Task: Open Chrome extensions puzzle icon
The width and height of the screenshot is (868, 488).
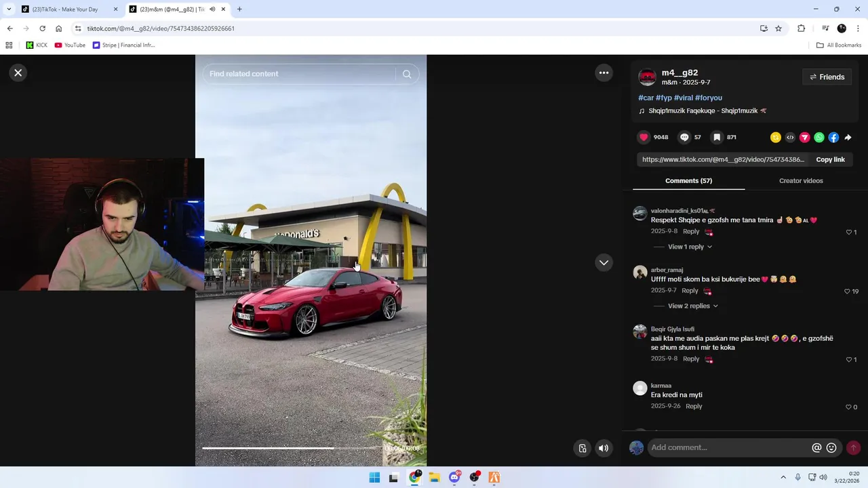Action: [x=801, y=28]
